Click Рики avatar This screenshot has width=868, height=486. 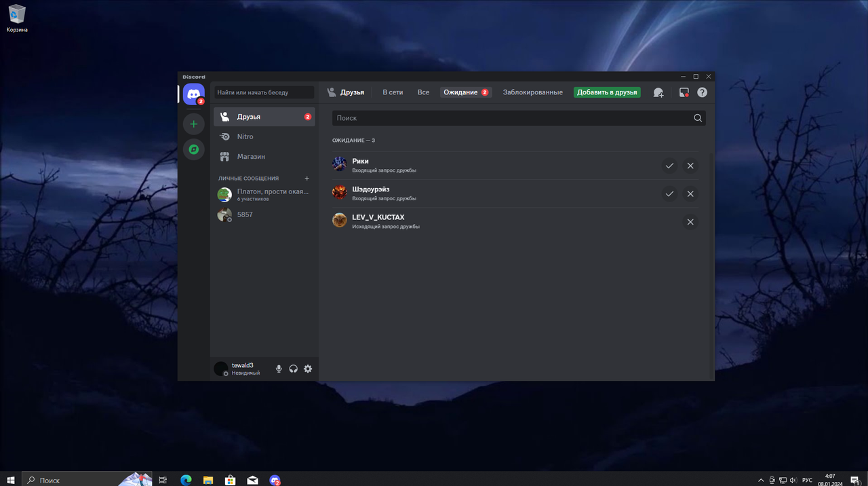click(x=340, y=164)
